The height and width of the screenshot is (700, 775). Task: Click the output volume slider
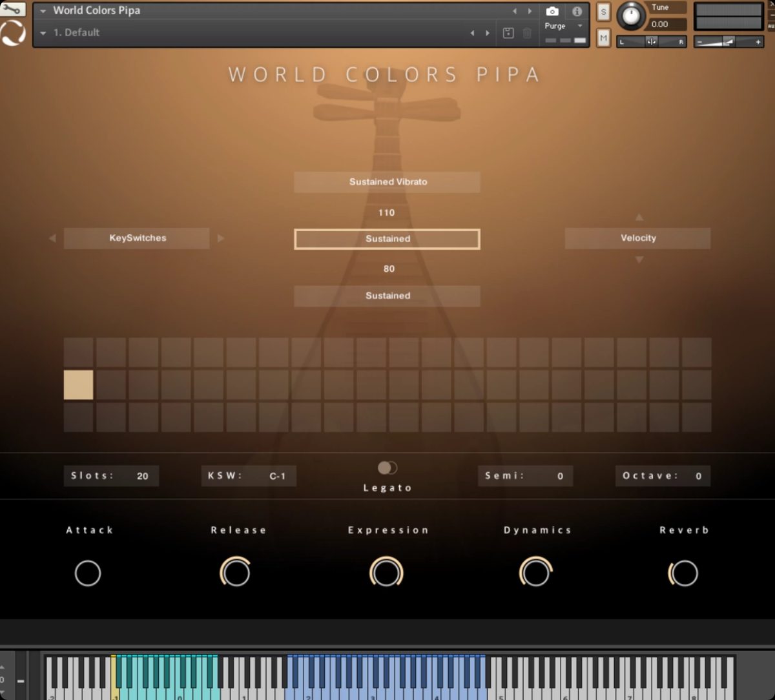(x=728, y=41)
